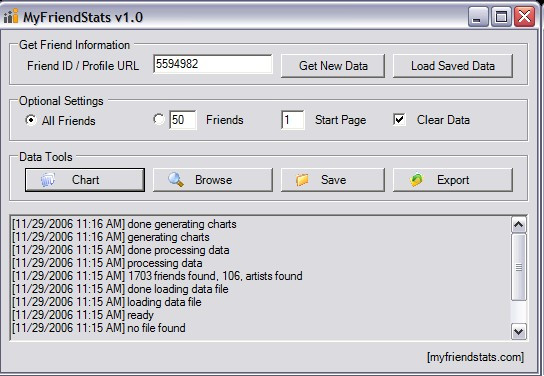Click Get New Data button

coord(333,66)
